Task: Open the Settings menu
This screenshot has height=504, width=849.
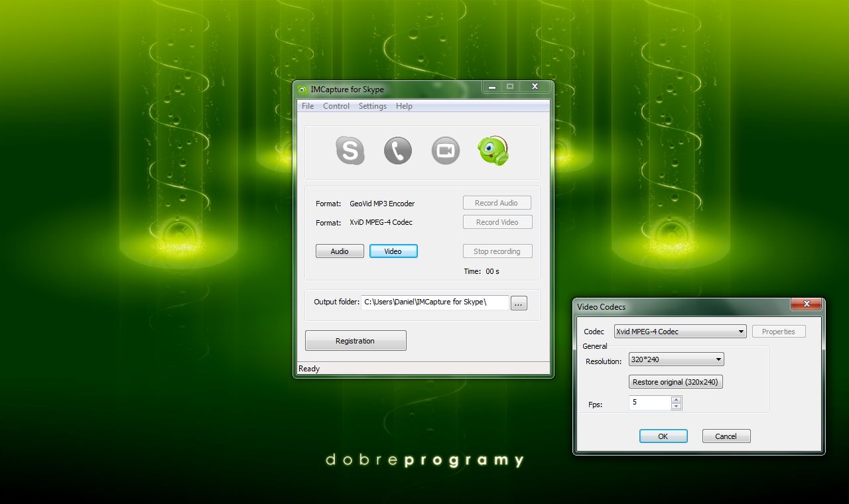Action: pos(373,106)
